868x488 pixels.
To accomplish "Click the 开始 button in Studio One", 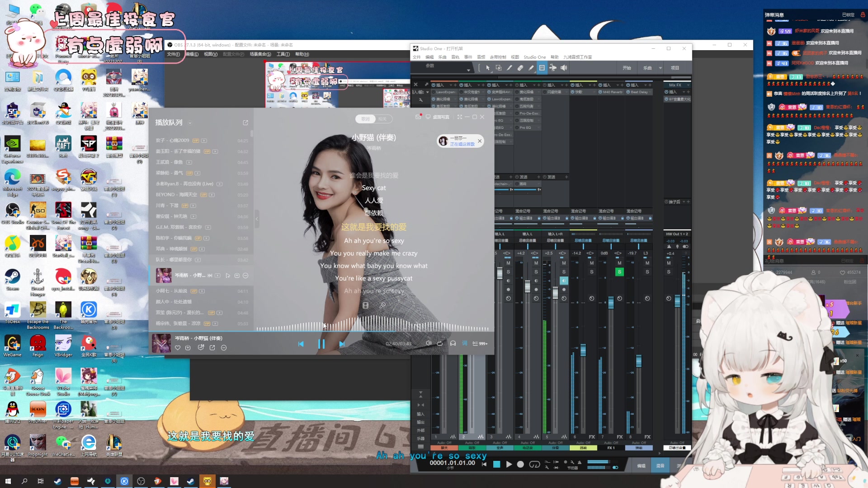I will click(x=627, y=68).
